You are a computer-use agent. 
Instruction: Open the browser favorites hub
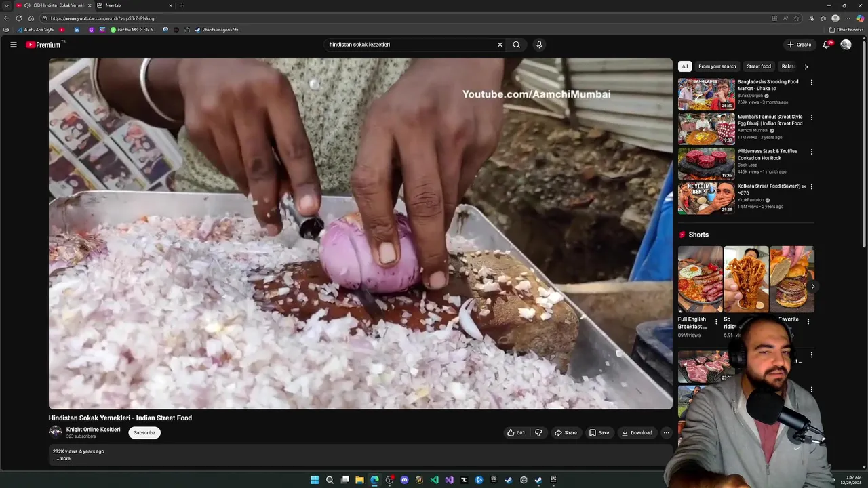point(823,18)
